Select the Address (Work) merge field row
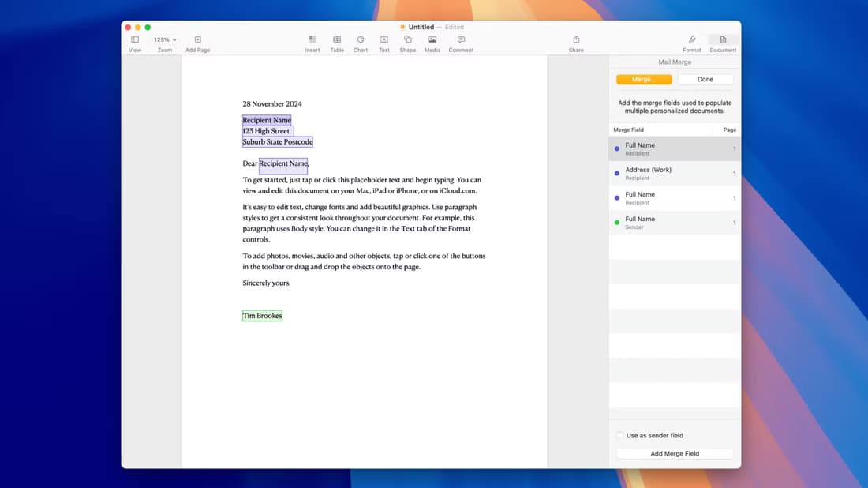868x488 pixels. pos(675,174)
